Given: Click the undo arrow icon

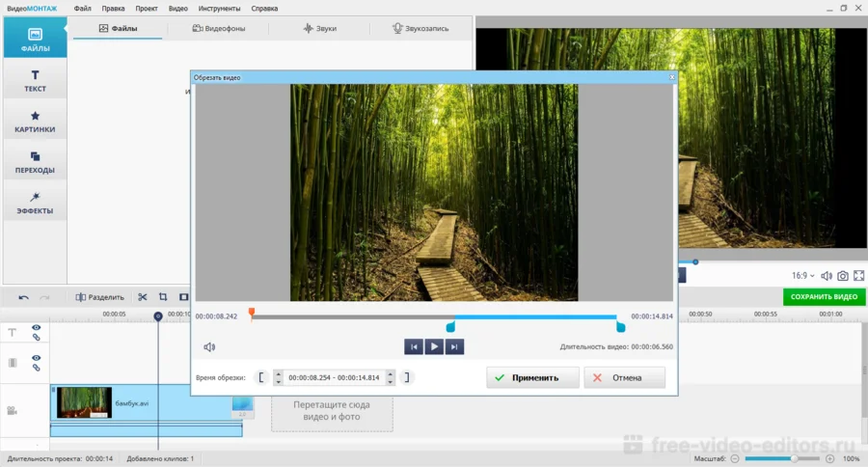Looking at the screenshot, I should click(x=23, y=297).
